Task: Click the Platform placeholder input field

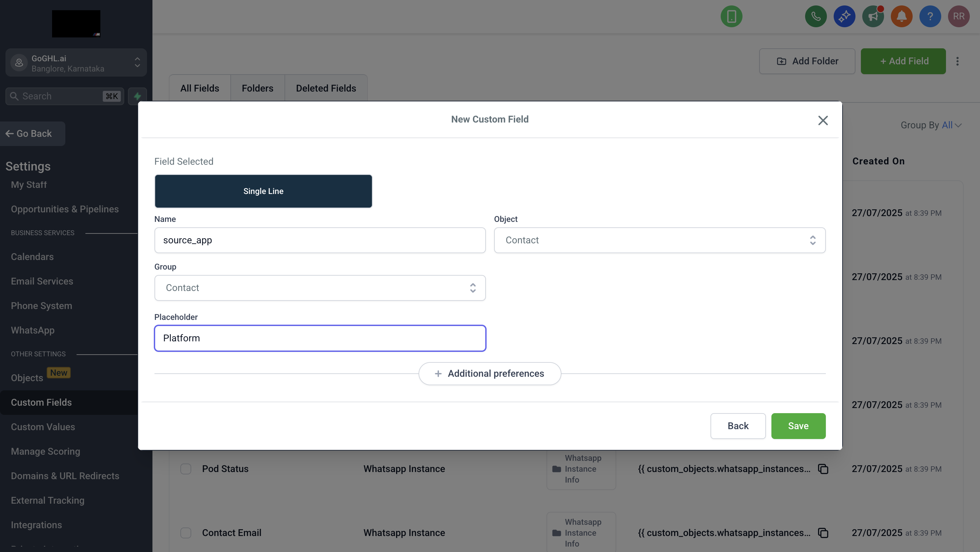Action: pos(320,338)
